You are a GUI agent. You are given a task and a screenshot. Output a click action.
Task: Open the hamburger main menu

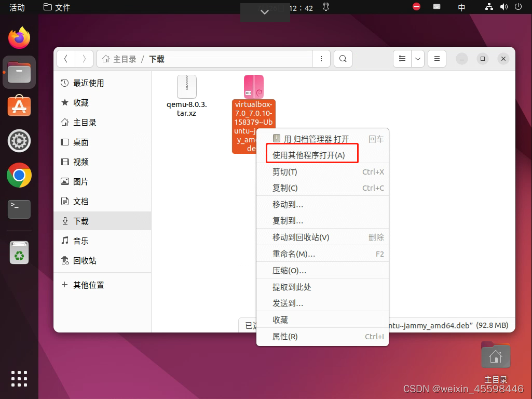436,59
